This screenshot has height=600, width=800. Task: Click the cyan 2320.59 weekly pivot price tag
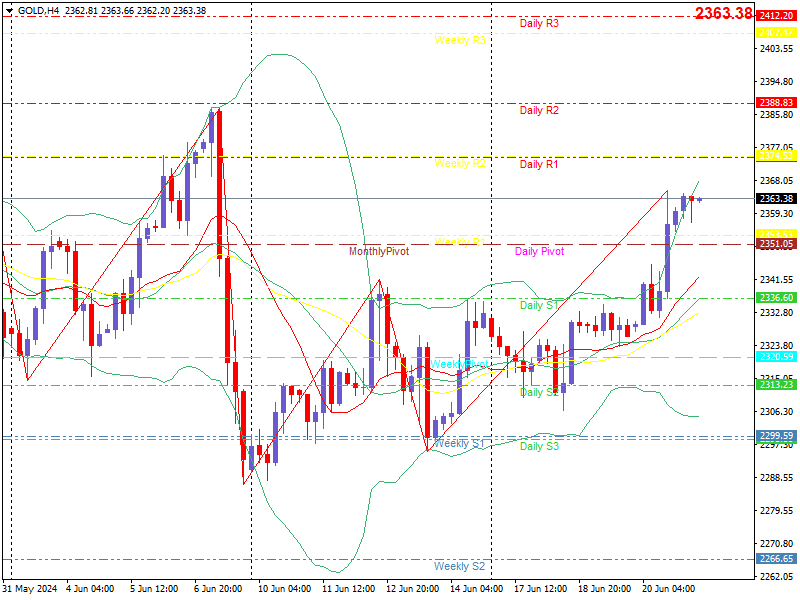point(776,357)
